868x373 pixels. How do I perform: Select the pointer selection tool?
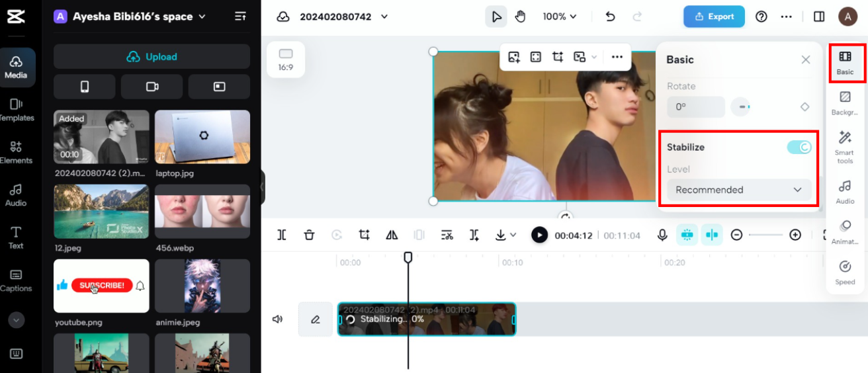496,17
